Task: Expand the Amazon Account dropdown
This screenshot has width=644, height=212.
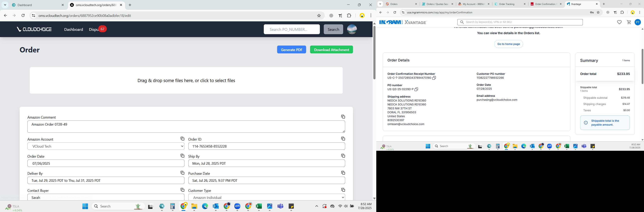Action: click(x=106, y=146)
